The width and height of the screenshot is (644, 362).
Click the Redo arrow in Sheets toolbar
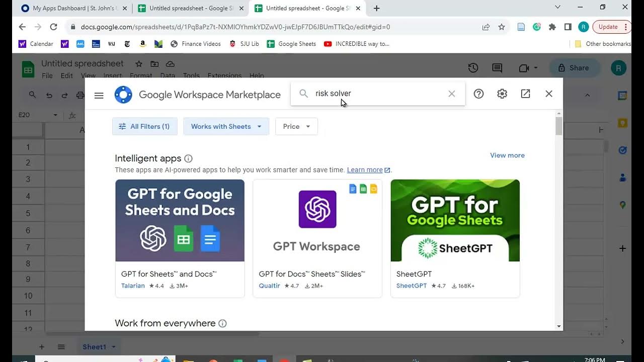click(64, 95)
